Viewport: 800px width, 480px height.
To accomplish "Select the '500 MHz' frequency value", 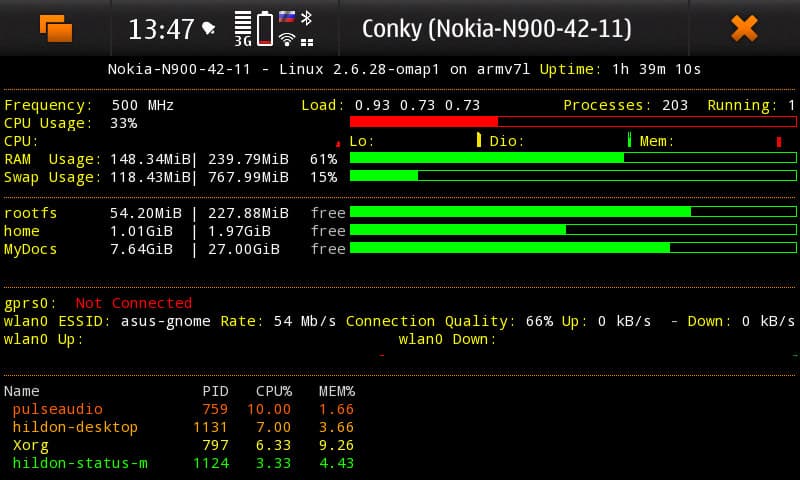I will 142,106.
